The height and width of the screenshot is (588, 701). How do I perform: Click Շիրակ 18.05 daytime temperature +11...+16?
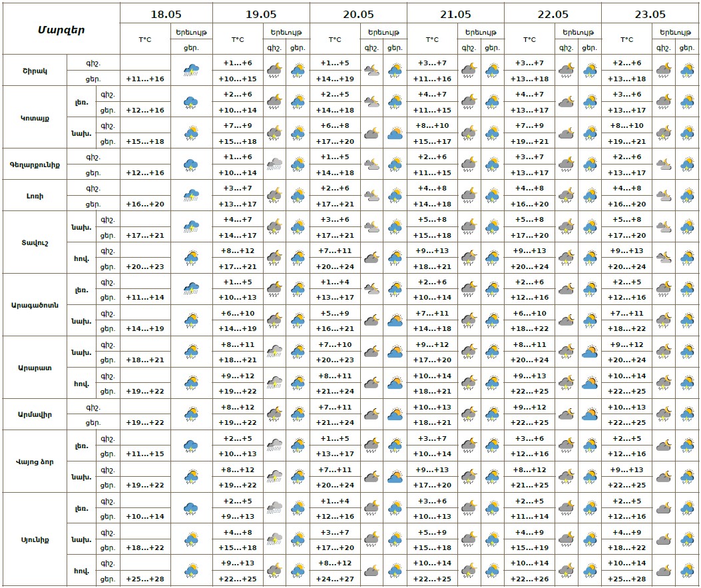(145, 79)
